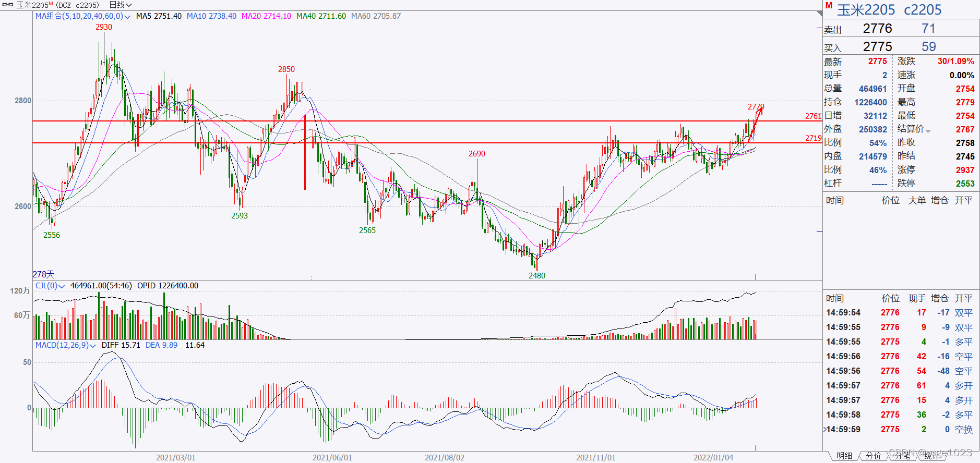Click the 最高 2779 value
Screen dimensions: 980x463
click(x=965, y=102)
